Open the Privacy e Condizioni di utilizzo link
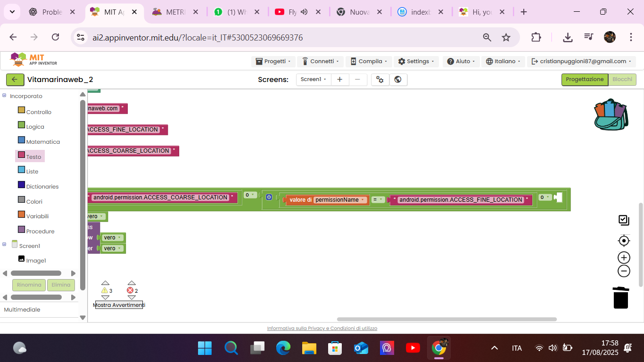644x362 pixels. click(322, 328)
